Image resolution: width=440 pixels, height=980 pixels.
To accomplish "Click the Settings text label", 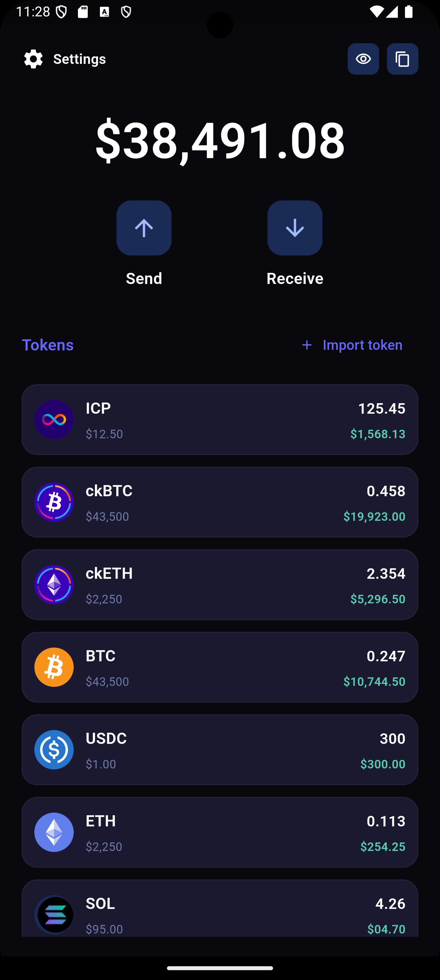I will pos(80,59).
